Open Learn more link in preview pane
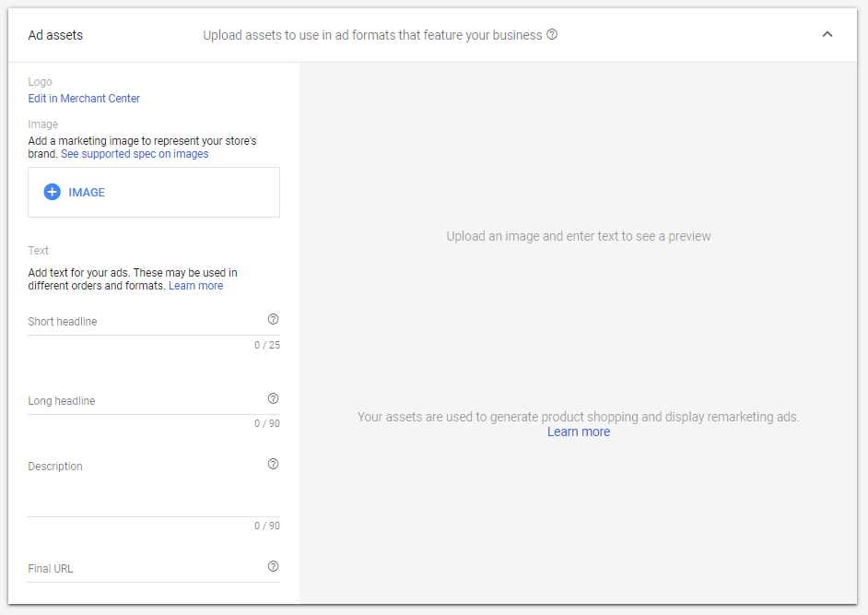 click(578, 432)
